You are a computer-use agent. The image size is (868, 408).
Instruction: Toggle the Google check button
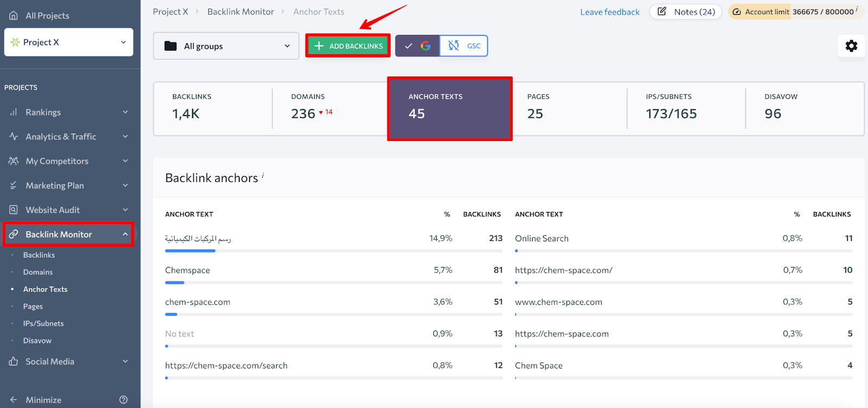click(x=417, y=46)
